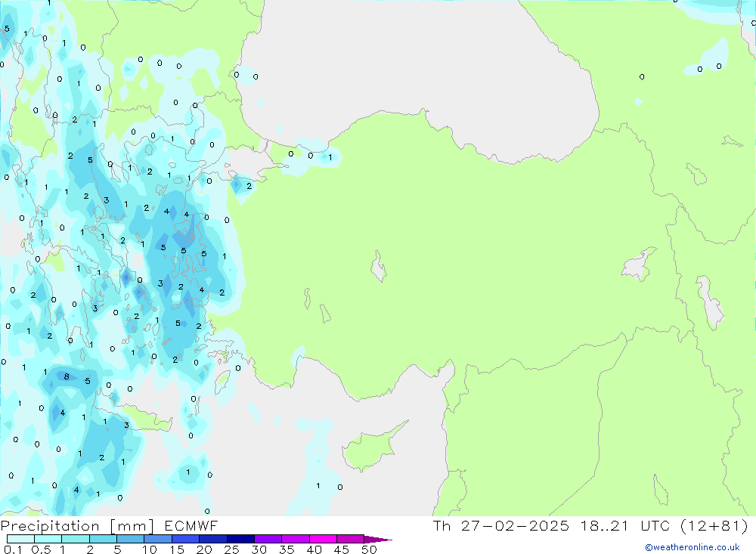Click the "45" legend scale label
The height and width of the screenshot is (554, 756).
[342, 549]
